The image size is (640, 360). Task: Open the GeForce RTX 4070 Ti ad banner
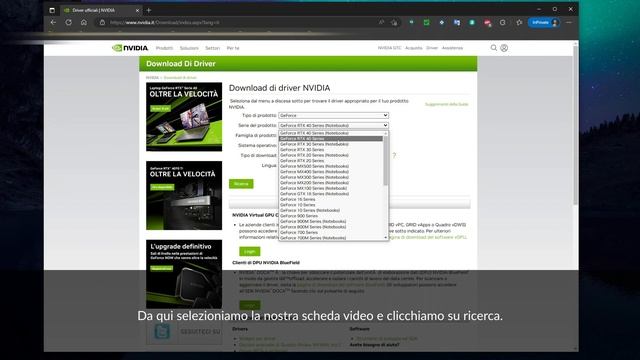point(184,196)
